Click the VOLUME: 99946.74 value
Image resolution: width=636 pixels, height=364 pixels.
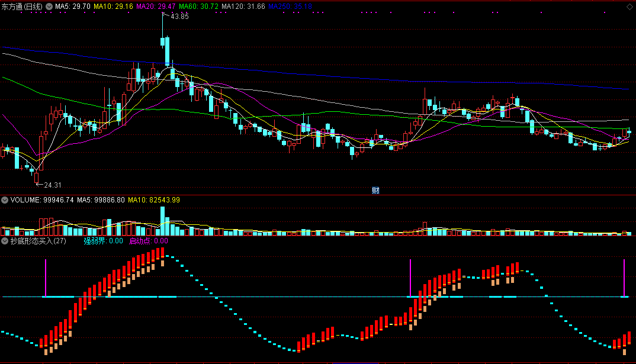[x=42, y=200]
